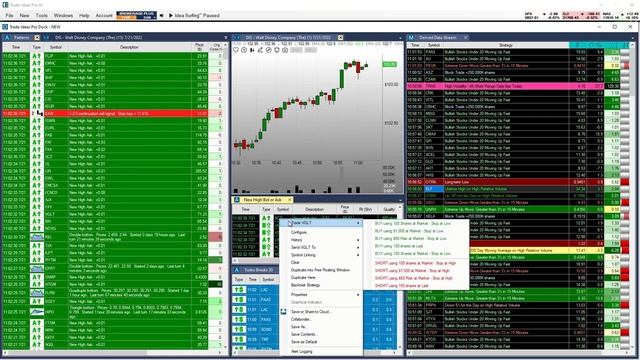Toggle the speaker mute icon in the menu bar
Image resolution: width=640 pixels, height=360 pixels.
pyautogui.click(x=162, y=16)
